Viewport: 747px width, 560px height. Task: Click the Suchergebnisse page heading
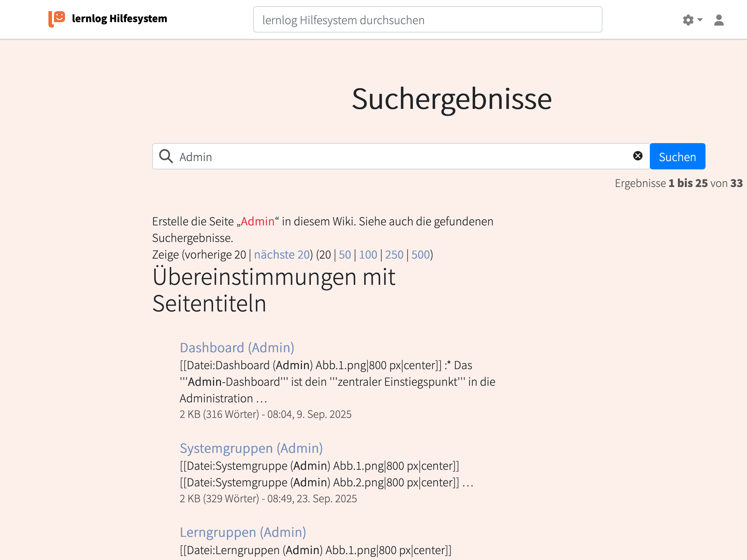click(x=452, y=99)
